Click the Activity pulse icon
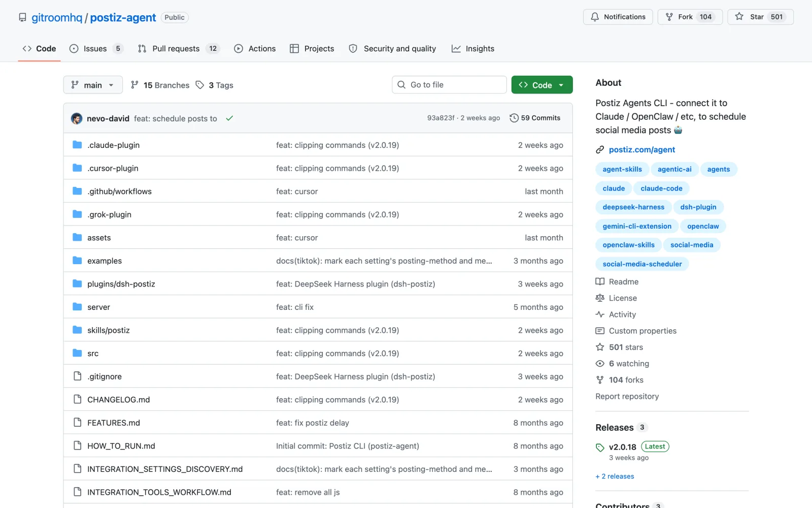Screen dimensions: 812x508 coord(600,314)
